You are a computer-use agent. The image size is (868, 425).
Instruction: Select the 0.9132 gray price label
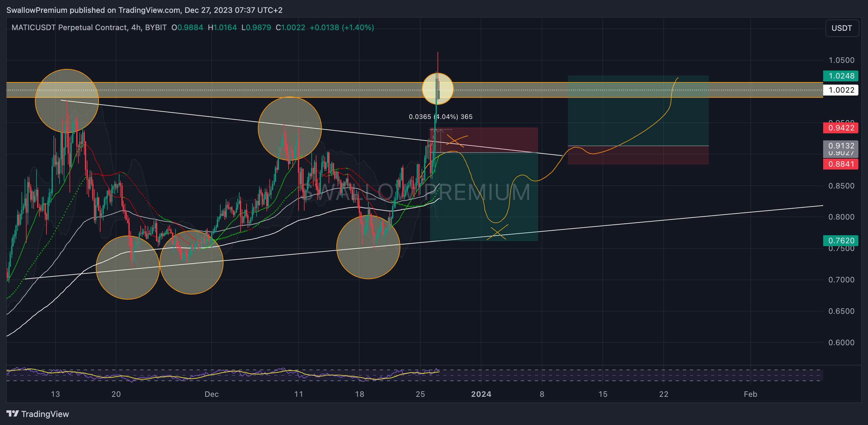click(840, 146)
